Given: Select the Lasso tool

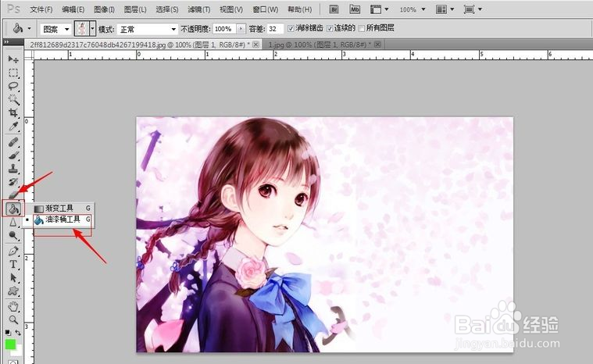Looking at the screenshot, I should (13, 86).
